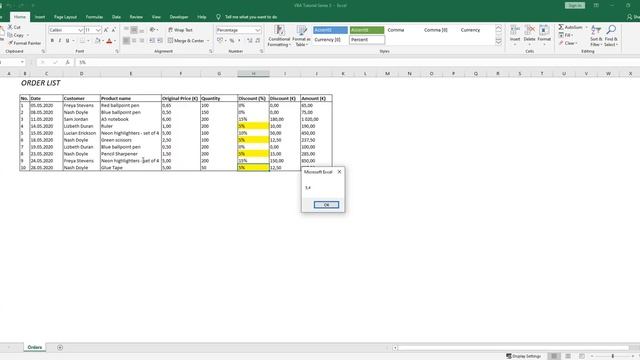Toggle Bold formatting
The height and width of the screenshot is (360, 640).
(52, 40)
